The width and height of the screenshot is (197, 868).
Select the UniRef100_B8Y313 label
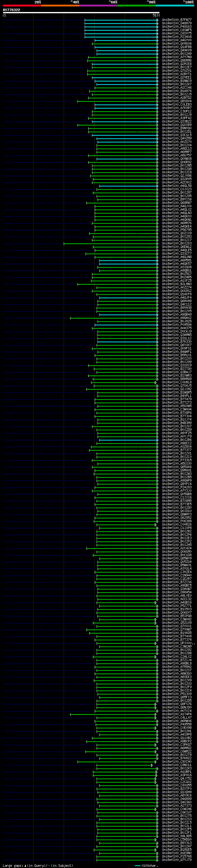[177, 843]
